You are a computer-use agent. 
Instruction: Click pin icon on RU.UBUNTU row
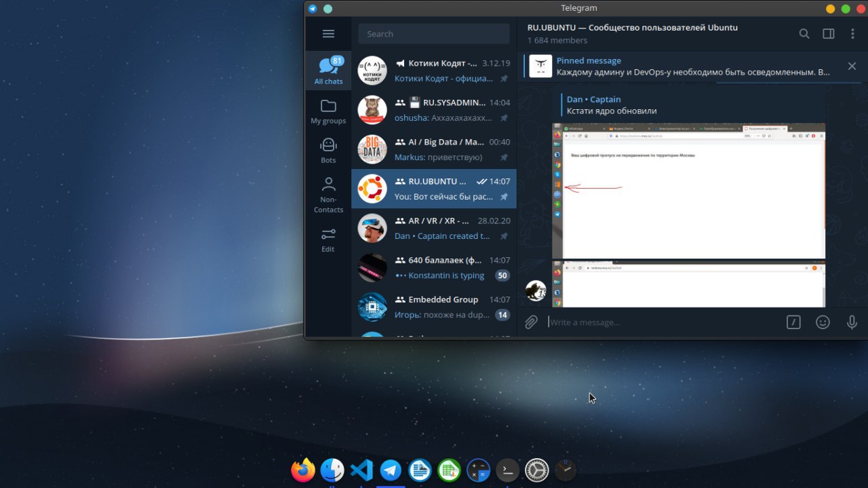click(504, 197)
